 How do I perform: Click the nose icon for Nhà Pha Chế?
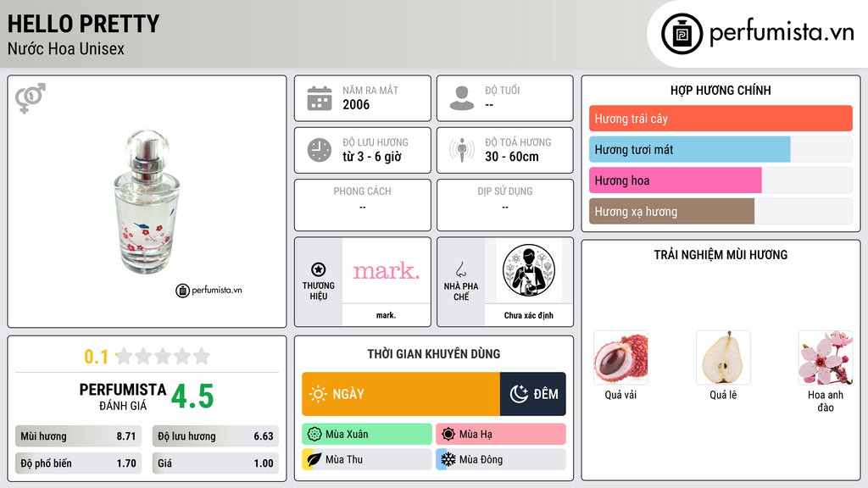461,269
